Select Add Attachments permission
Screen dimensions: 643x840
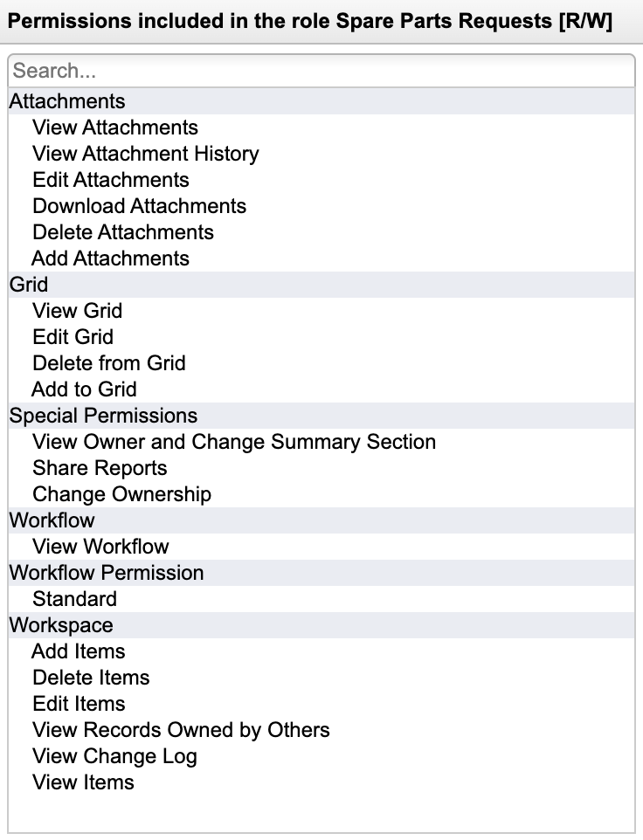click(x=111, y=258)
